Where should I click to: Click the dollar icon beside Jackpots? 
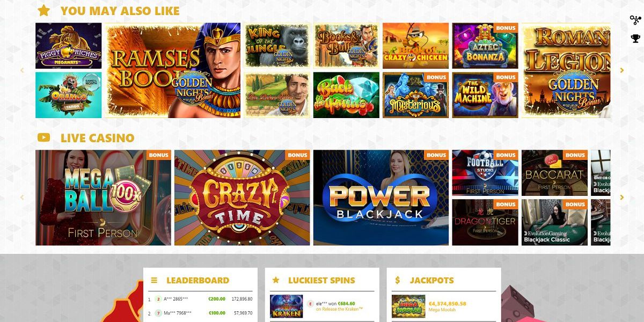[398, 280]
